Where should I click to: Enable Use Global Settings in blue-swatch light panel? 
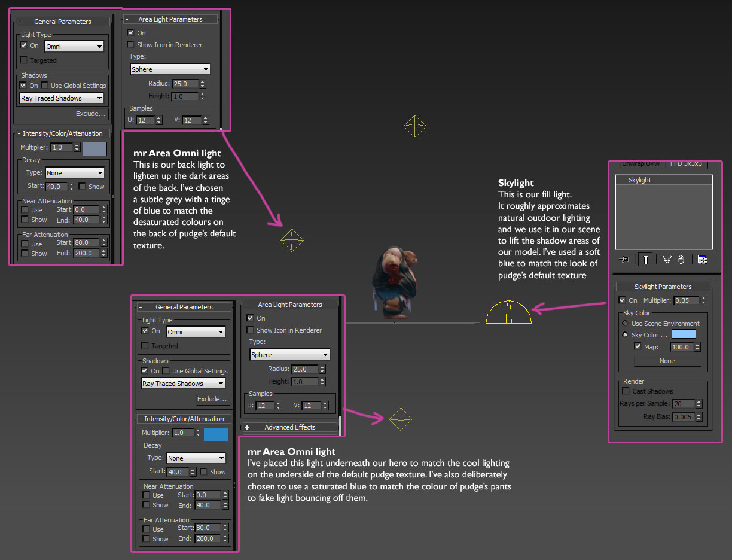click(166, 371)
